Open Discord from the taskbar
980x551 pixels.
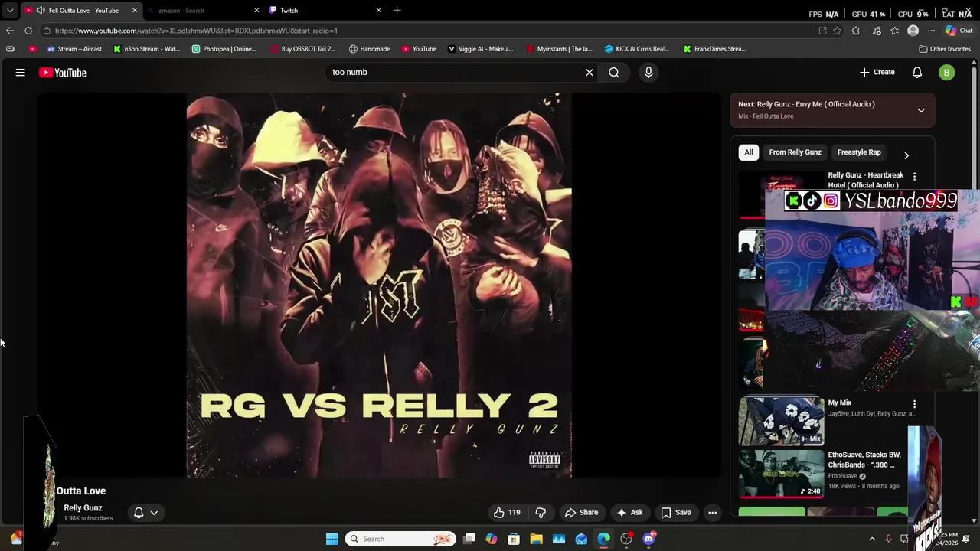click(x=649, y=539)
